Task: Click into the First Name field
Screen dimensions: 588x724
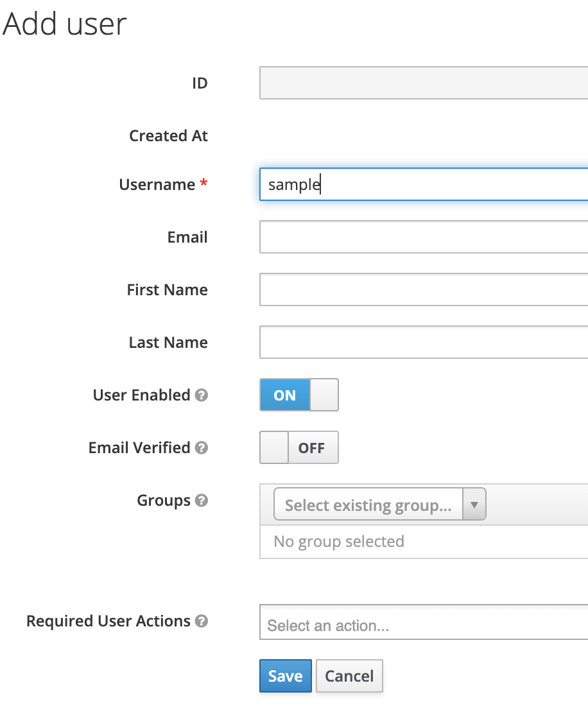Action: [x=424, y=290]
